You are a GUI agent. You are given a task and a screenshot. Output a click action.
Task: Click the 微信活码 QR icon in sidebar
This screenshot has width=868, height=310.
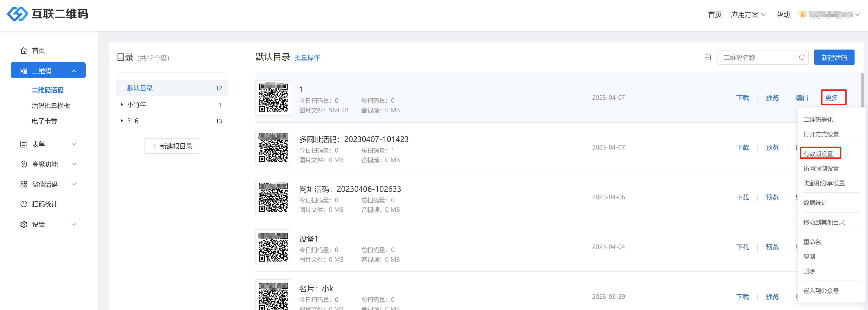click(x=24, y=184)
